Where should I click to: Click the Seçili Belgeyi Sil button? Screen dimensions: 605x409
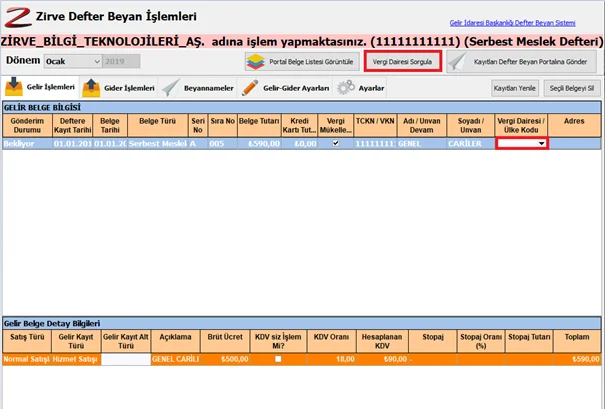(x=572, y=88)
